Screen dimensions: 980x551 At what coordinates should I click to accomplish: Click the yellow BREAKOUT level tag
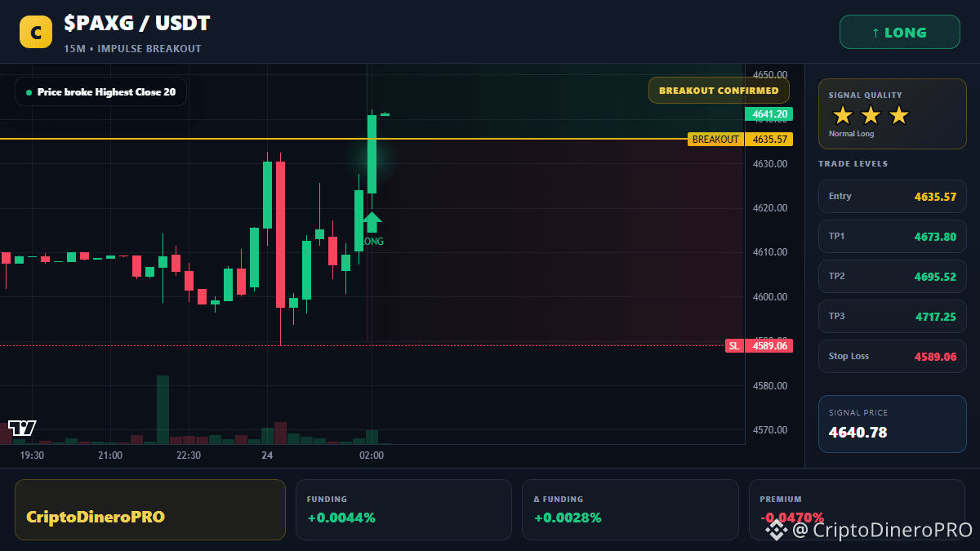(x=715, y=140)
